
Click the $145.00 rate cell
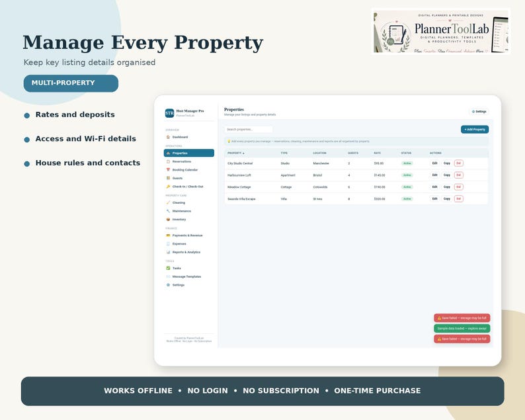(x=380, y=175)
